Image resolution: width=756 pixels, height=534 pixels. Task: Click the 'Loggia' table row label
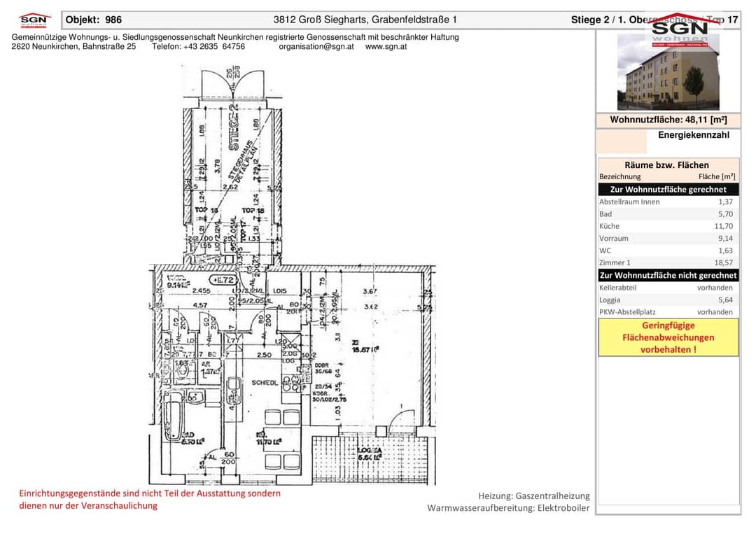tap(610, 300)
